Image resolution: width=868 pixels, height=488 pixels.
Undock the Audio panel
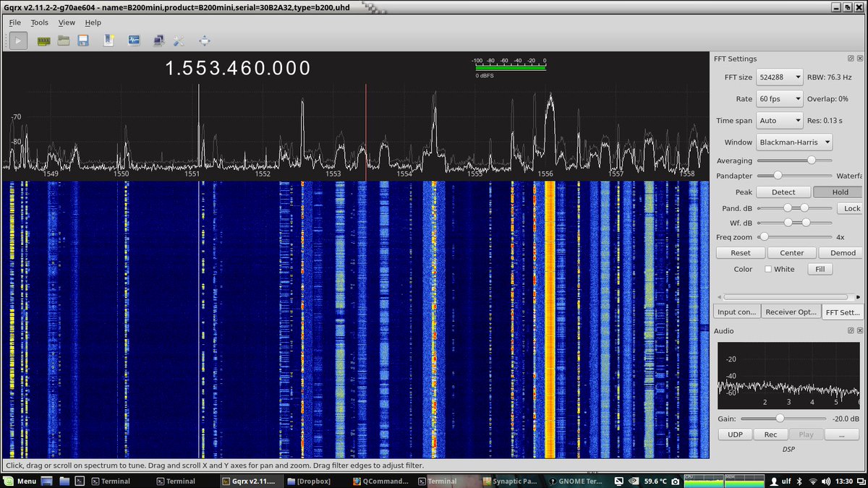[x=851, y=330]
